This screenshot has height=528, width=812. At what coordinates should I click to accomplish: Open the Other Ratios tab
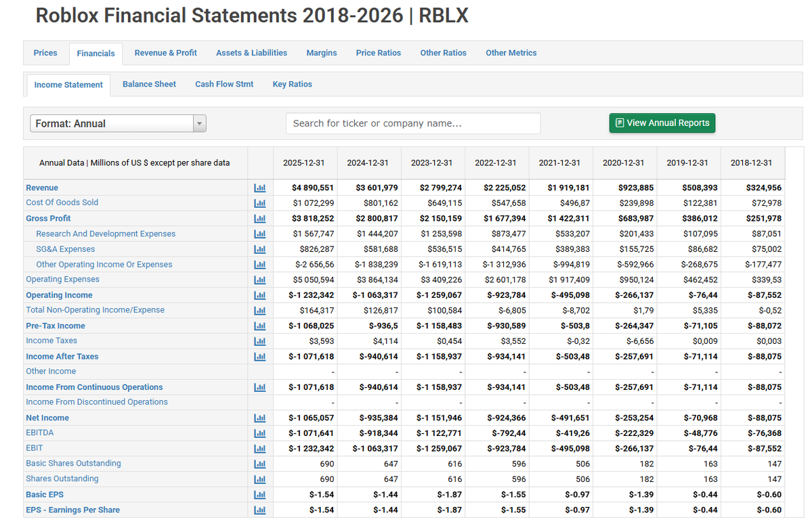click(444, 53)
